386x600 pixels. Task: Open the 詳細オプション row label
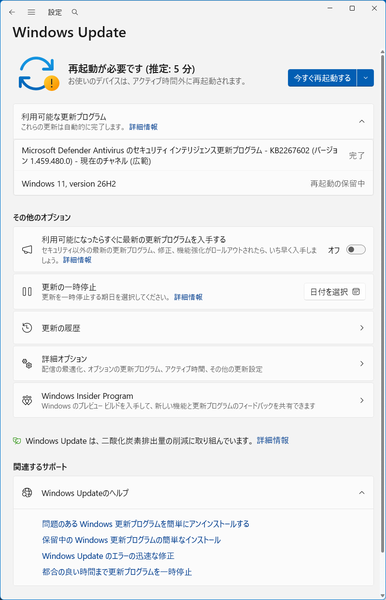click(x=64, y=359)
